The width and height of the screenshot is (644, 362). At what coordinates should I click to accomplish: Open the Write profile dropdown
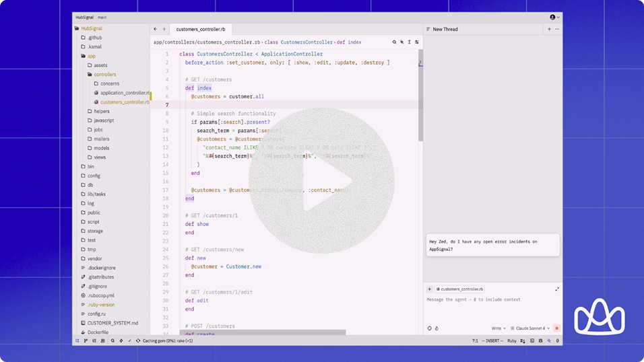point(498,328)
